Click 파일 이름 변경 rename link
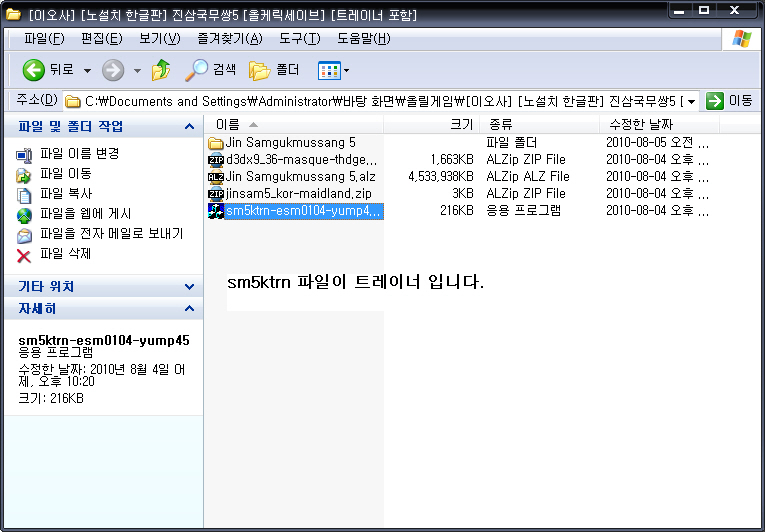765x532 pixels. click(80, 154)
